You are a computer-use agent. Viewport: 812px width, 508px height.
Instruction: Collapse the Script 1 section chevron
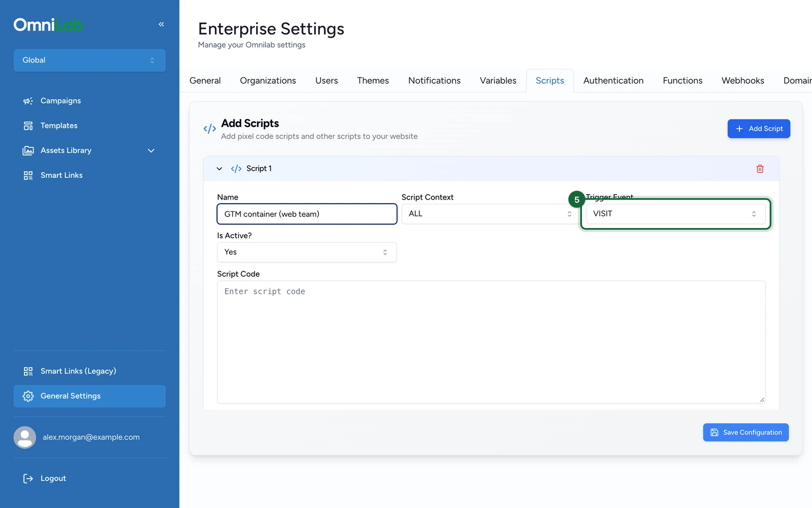click(219, 169)
